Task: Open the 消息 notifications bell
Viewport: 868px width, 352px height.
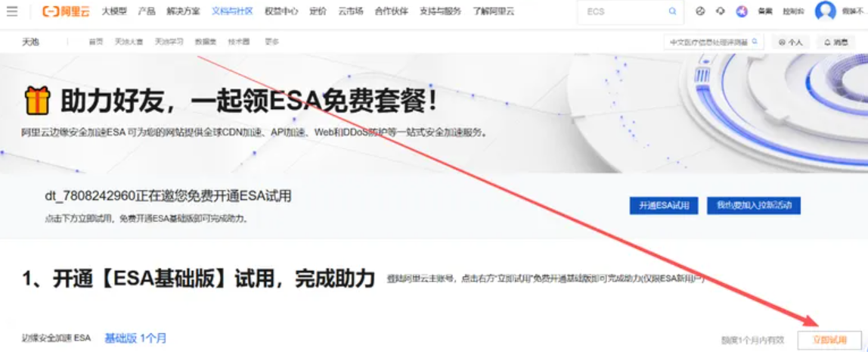Action: pos(836,42)
